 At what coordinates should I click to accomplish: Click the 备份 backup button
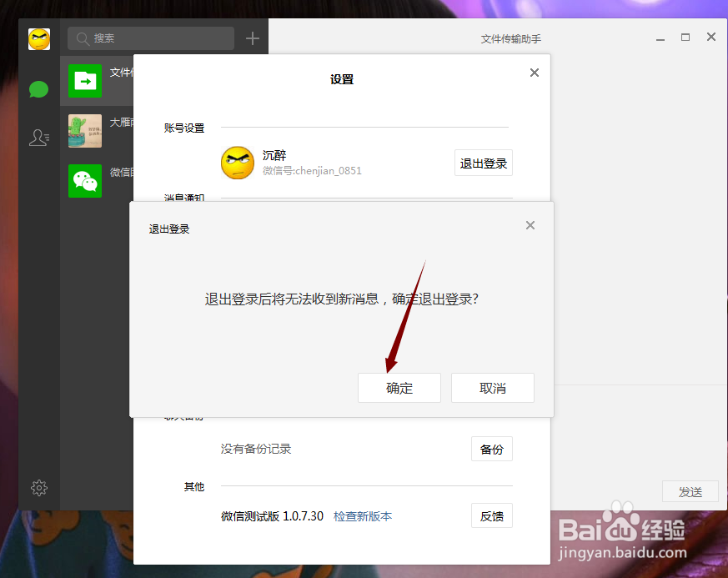(492, 449)
